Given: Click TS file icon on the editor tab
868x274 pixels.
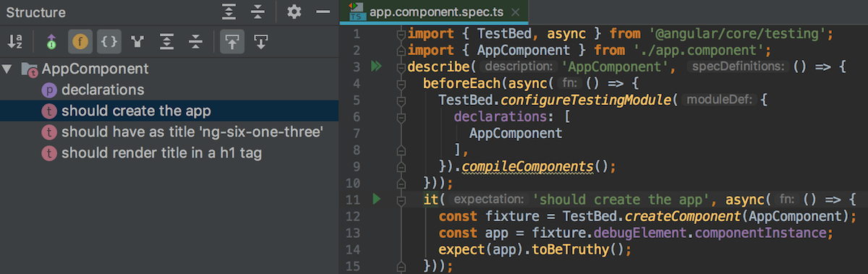Looking at the screenshot, I should [357, 12].
